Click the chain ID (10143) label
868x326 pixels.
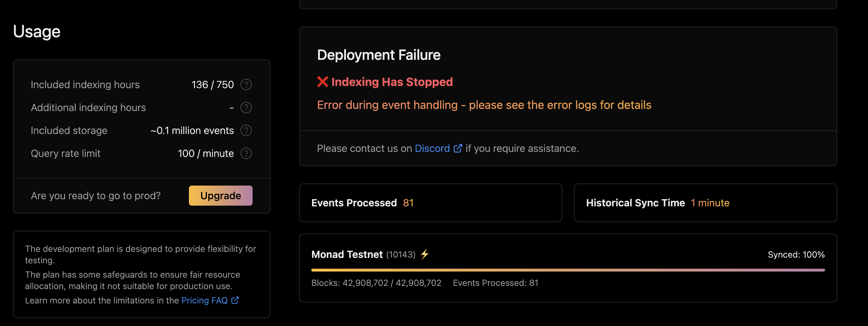[401, 255]
